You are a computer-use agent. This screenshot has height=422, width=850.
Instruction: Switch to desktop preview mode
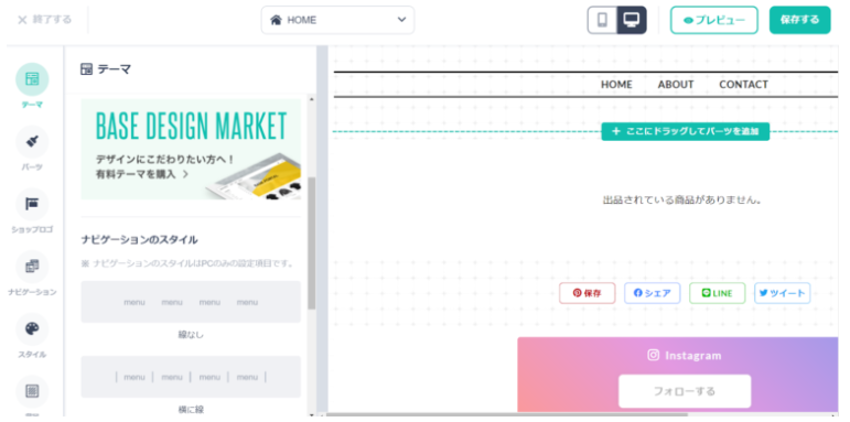point(631,20)
